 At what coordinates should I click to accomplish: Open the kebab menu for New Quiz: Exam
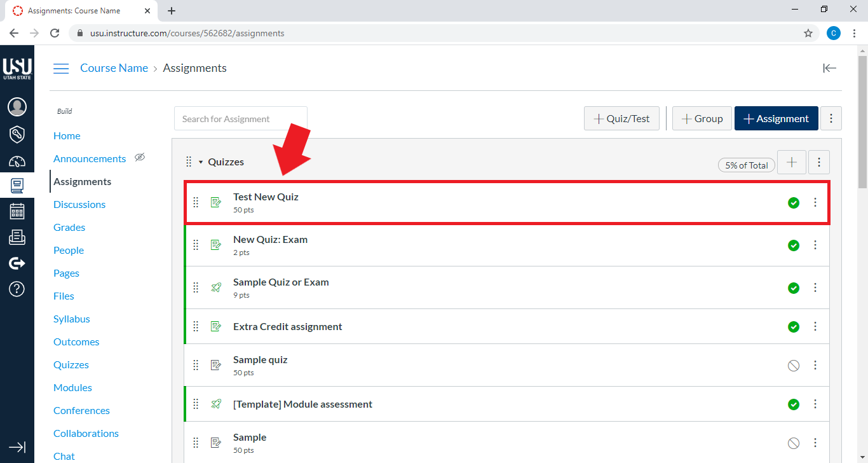click(815, 245)
